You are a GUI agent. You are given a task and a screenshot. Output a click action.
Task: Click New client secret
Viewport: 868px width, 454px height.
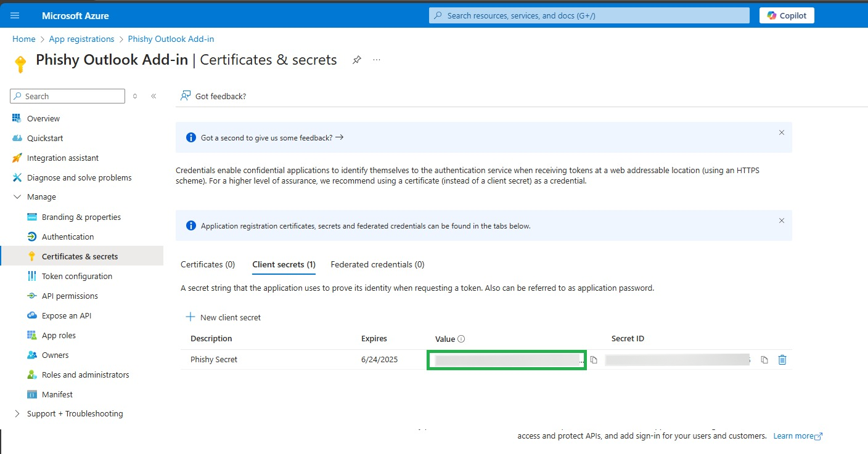(223, 317)
